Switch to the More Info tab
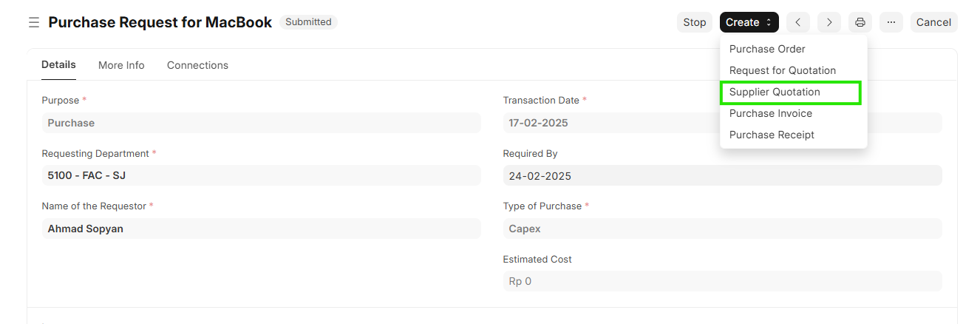Viewport: 980px width, 324px height. (x=121, y=65)
